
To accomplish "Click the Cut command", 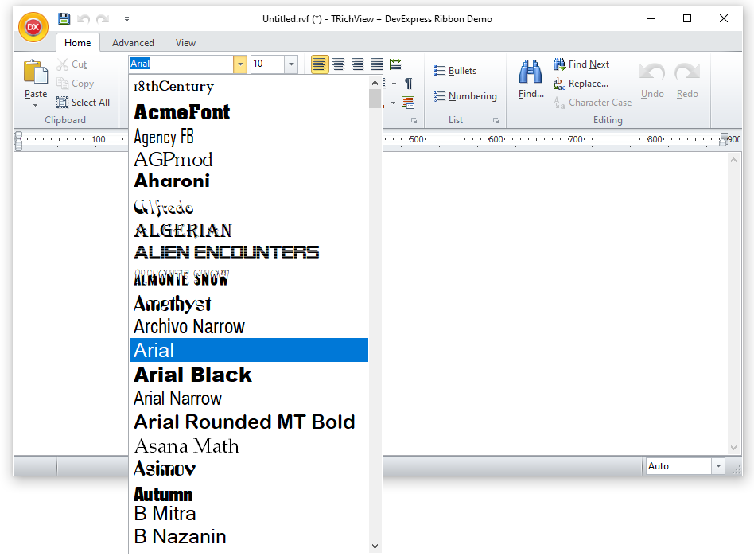I will pyautogui.click(x=72, y=64).
